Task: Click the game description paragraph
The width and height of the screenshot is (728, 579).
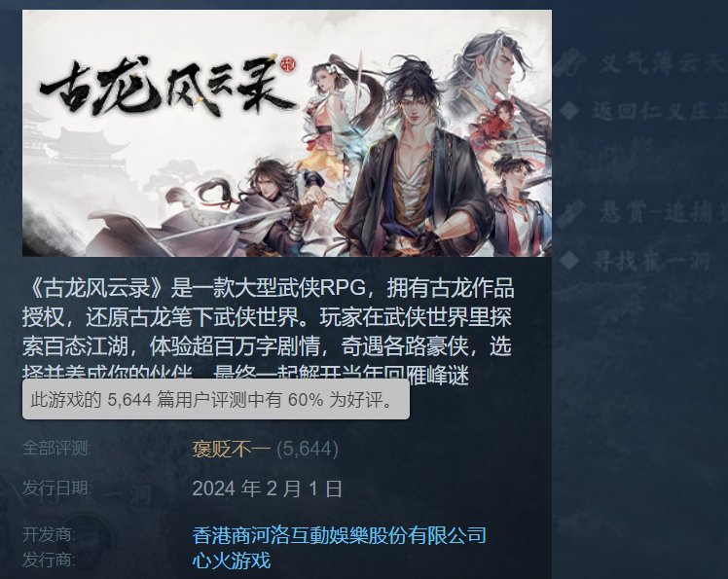Action: click(269, 332)
